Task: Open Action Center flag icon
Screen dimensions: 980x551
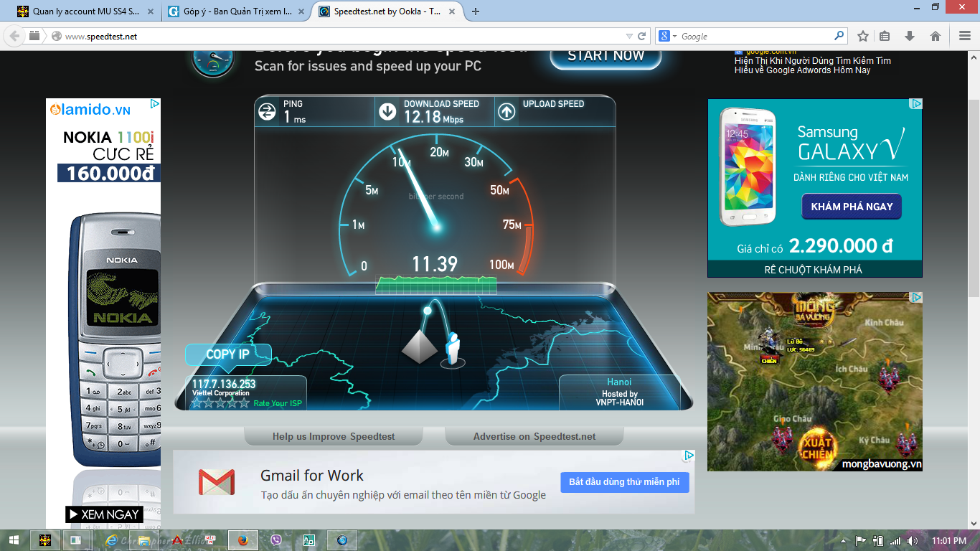Action: pos(861,540)
